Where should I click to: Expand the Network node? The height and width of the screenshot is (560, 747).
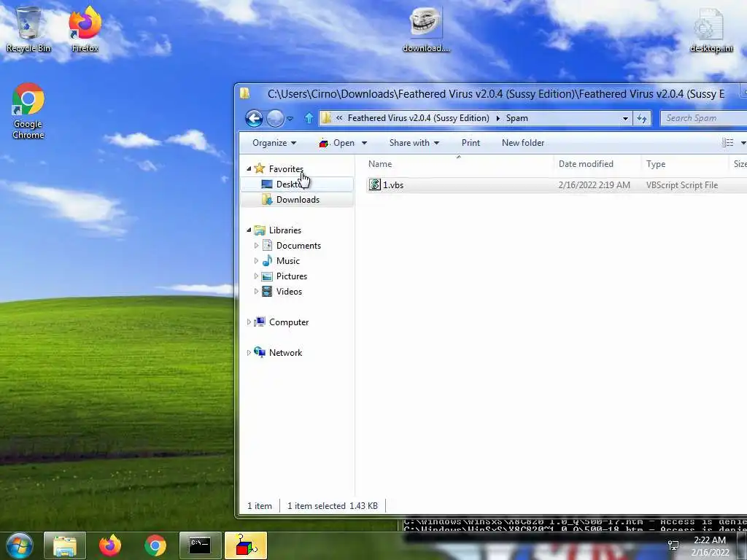click(x=249, y=353)
